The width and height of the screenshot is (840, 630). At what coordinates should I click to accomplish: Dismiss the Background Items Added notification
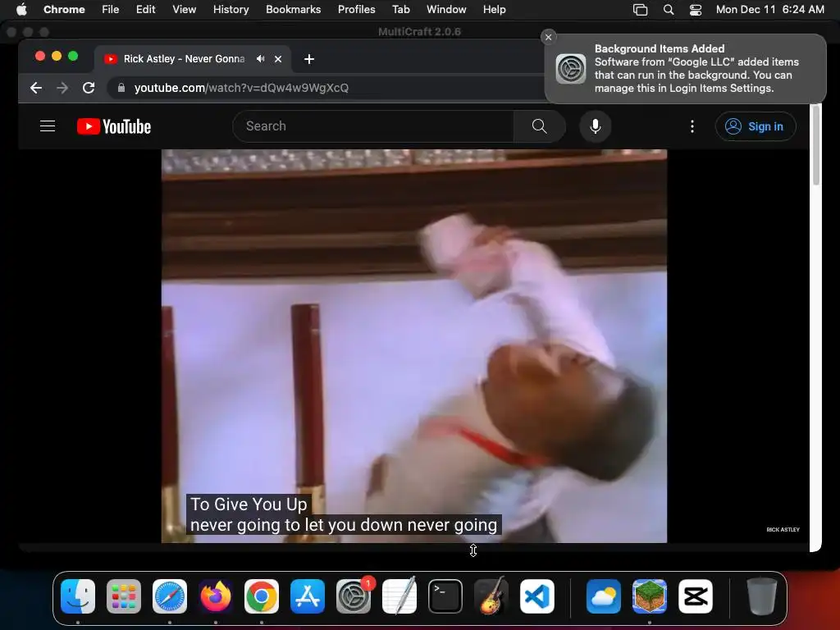(x=548, y=37)
